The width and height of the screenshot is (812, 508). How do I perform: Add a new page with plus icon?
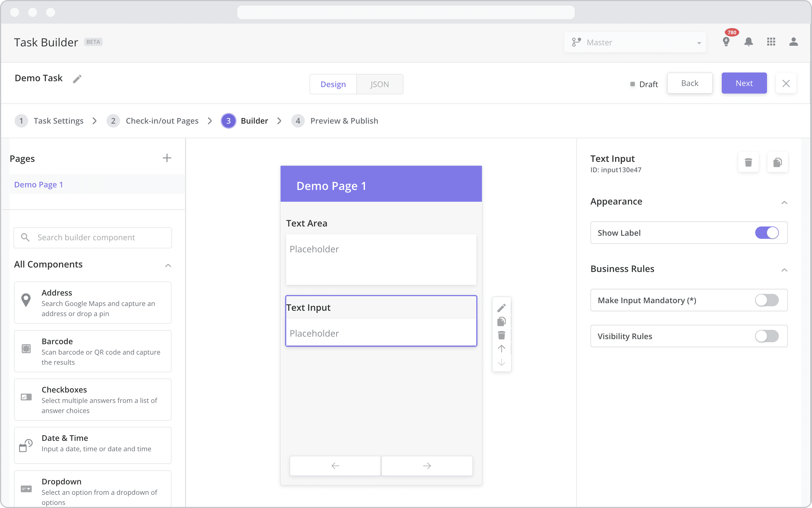167,158
